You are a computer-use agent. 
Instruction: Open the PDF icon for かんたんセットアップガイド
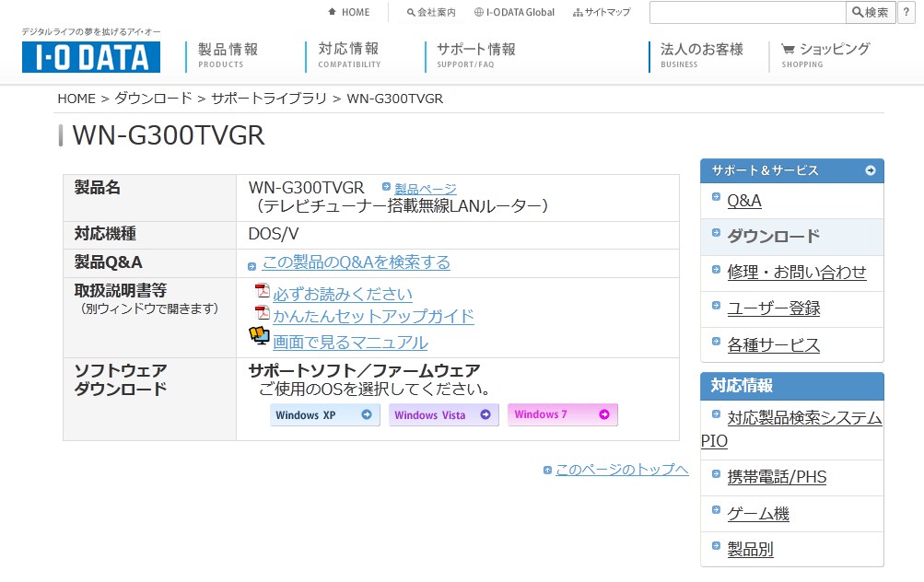263,315
